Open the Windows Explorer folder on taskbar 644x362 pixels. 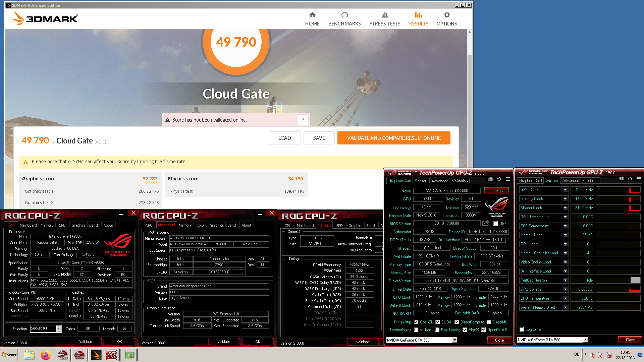click(29, 355)
